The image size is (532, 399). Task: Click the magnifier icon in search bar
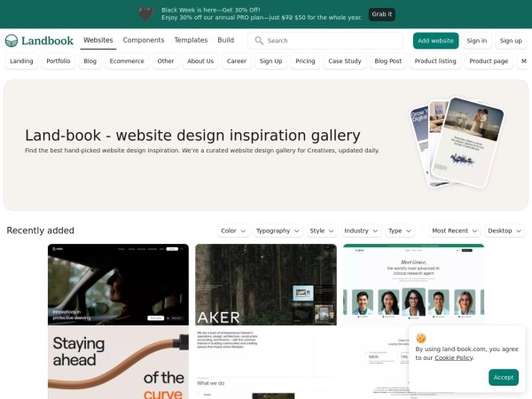pyautogui.click(x=259, y=41)
